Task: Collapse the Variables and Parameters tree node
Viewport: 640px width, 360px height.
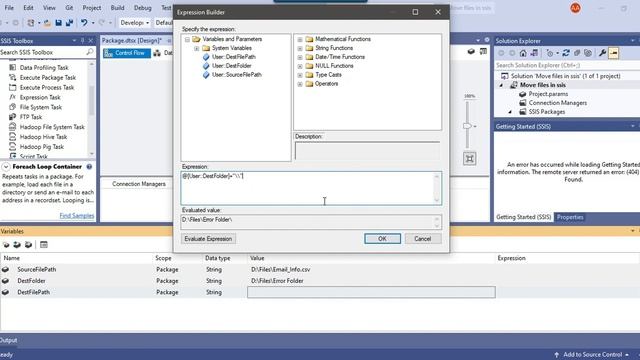Action: pos(187,39)
